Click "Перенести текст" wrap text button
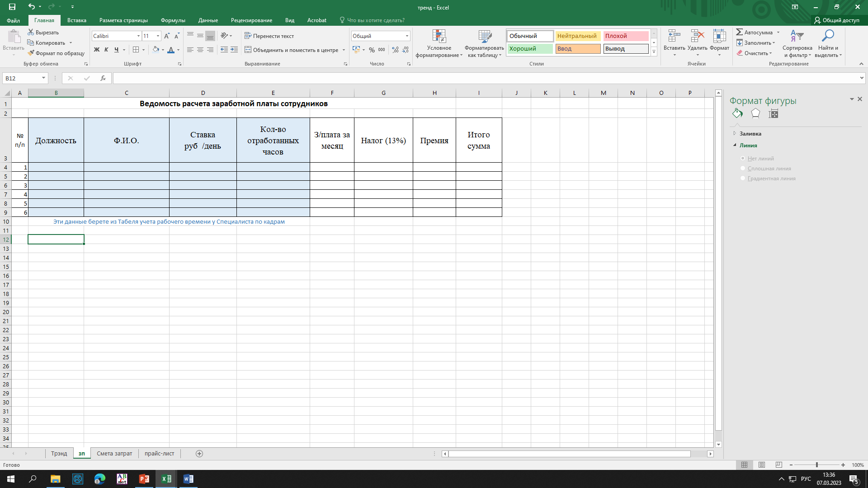This screenshot has height=488, width=868. pyautogui.click(x=269, y=36)
